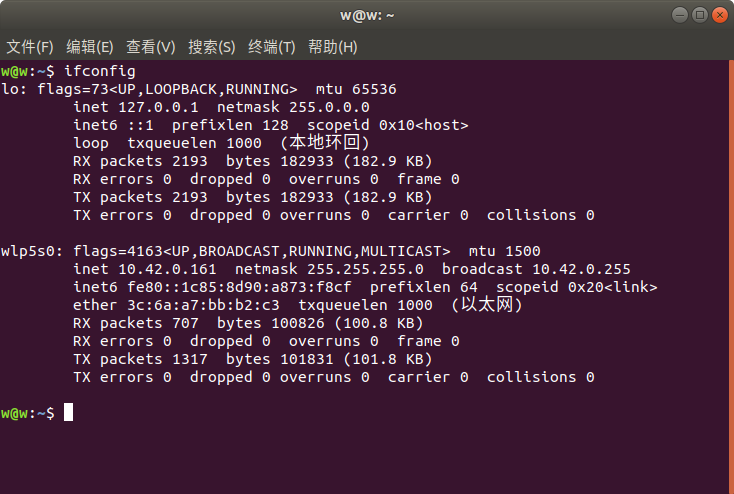This screenshot has height=494, width=734.
Task: Click the mtu 65536 value
Action: pyautogui.click(x=356, y=89)
